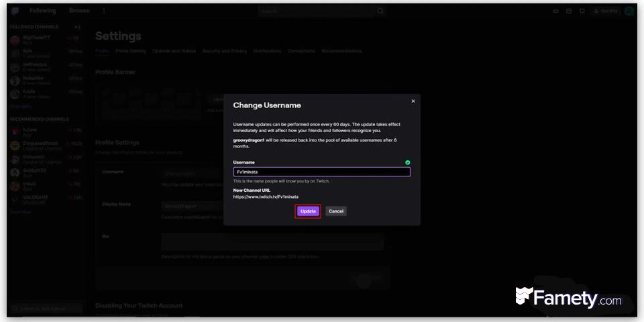The image size is (644, 322).
Task: Open the Following page in top navigation
Action: [x=43, y=11]
